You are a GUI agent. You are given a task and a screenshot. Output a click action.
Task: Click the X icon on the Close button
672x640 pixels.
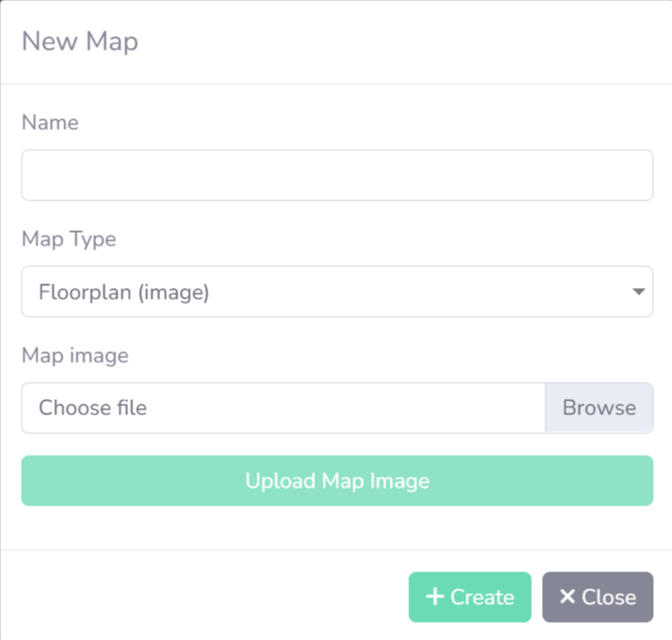(567, 597)
